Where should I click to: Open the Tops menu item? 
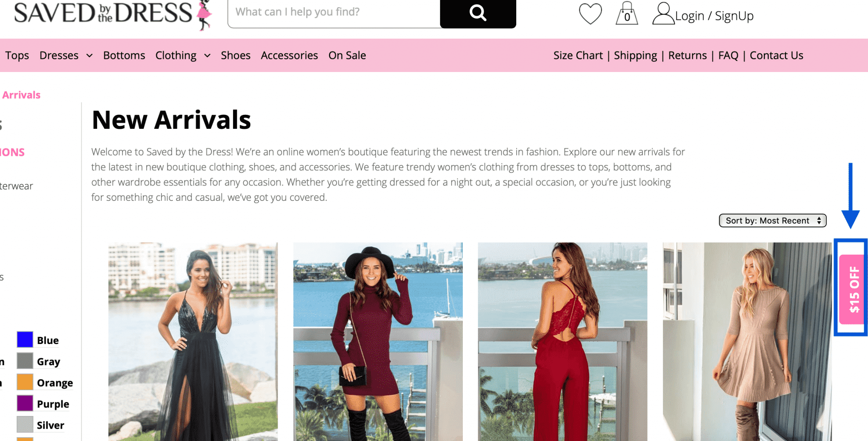(17, 55)
